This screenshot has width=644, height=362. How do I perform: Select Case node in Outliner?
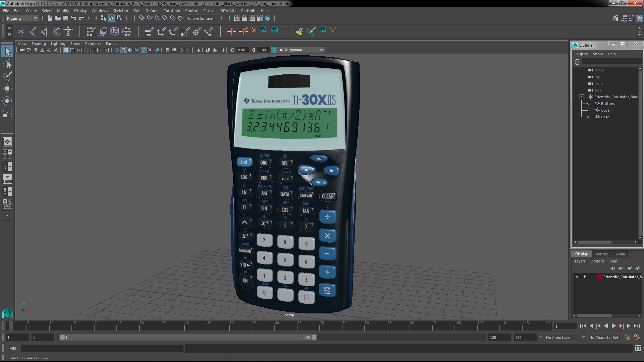(605, 117)
